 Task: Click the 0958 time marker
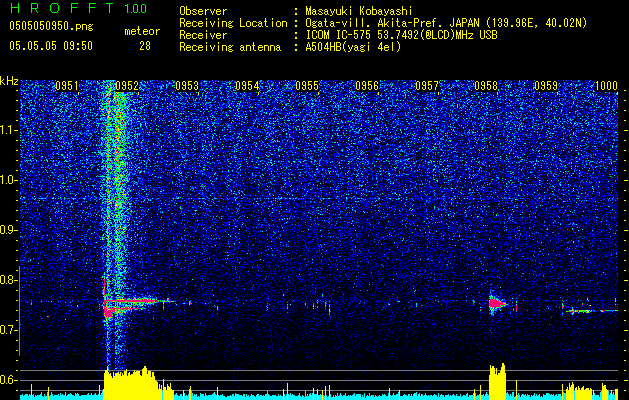click(x=486, y=86)
